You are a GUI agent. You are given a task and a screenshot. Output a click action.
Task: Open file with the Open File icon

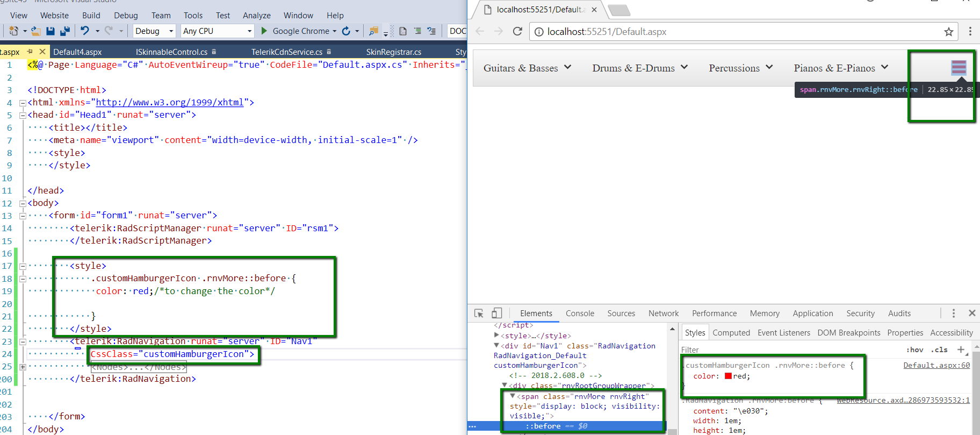[x=36, y=31]
